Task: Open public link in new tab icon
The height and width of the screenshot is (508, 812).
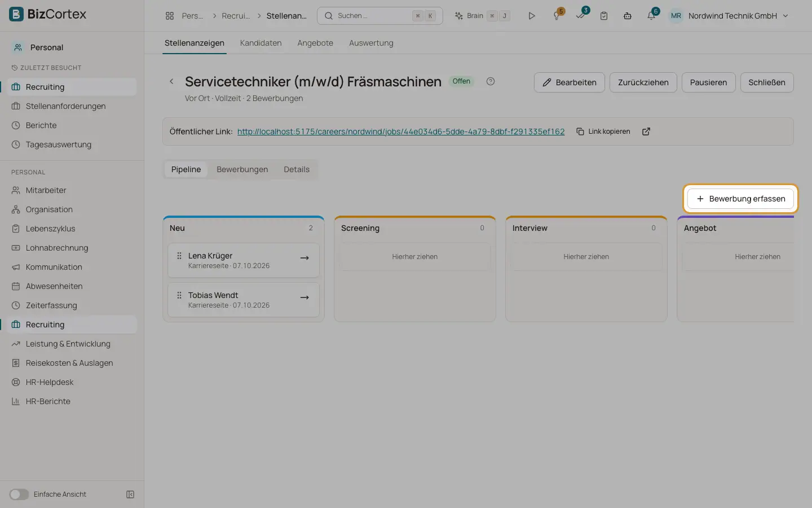Action: [x=646, y=132]
